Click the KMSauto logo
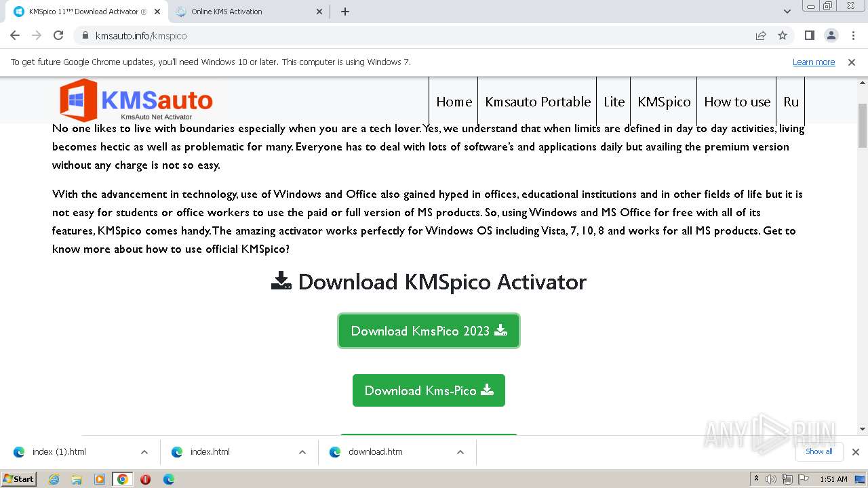Image resolution: width=868 pixels, height=488 pixels. click(136, 100)
